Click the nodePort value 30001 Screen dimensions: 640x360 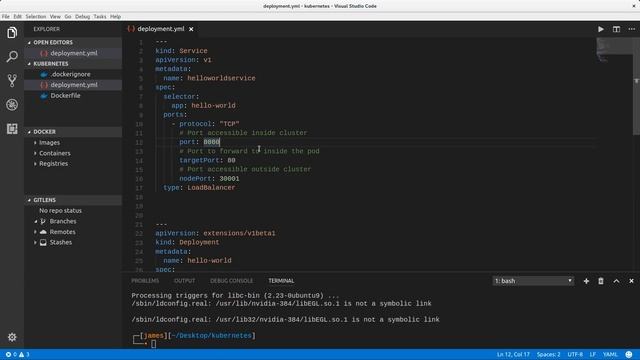click(x=229, y=179)
